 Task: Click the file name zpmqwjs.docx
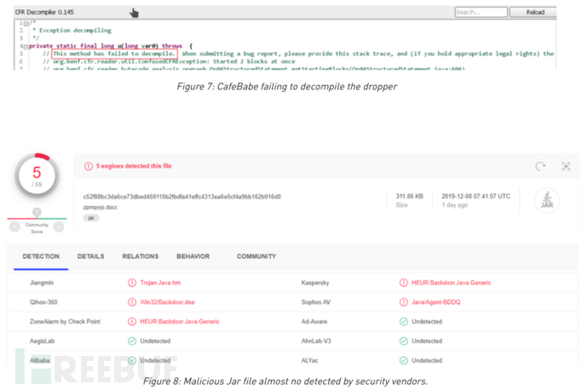[x=100, y=207]
